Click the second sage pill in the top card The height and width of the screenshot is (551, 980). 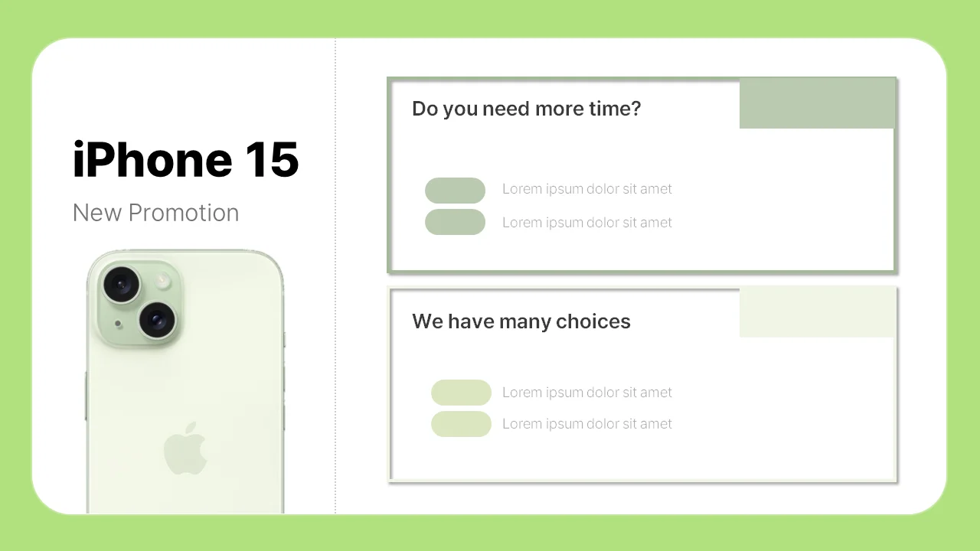(455, 222)
